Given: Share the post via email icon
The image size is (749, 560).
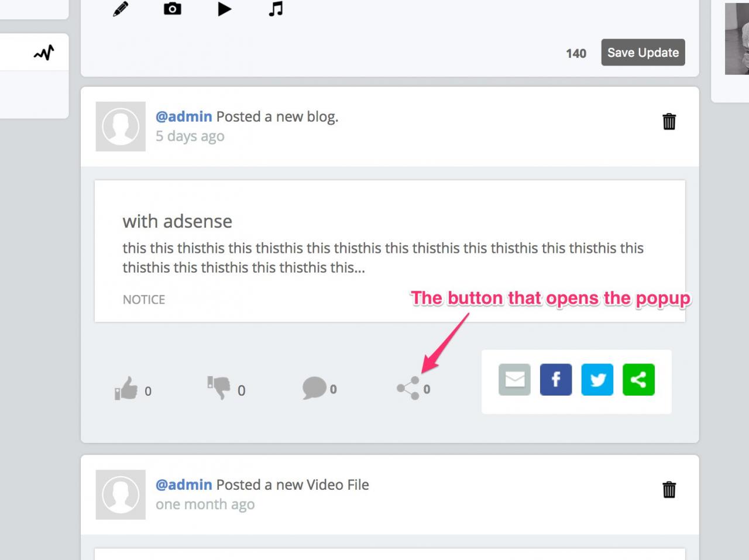Looking at the screenshot, I should pos(514,380).
